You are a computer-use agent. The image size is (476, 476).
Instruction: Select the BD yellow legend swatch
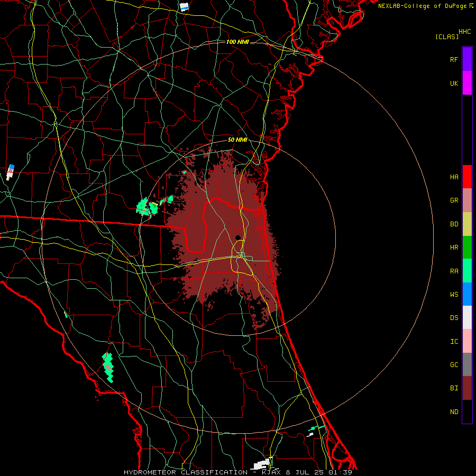(467, 224)
